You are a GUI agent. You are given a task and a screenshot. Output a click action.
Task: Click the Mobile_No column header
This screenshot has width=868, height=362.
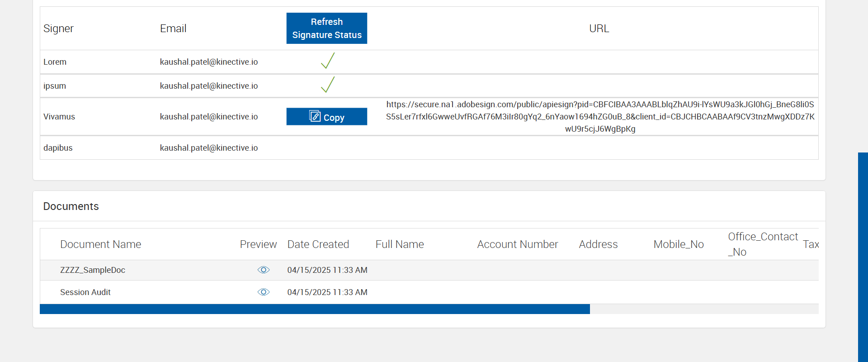678,244
